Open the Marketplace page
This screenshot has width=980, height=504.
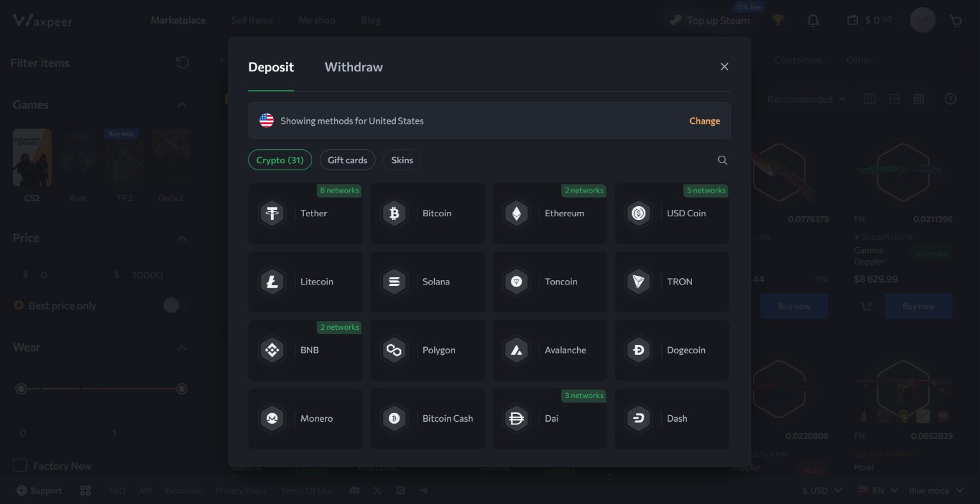pos(178,20)
